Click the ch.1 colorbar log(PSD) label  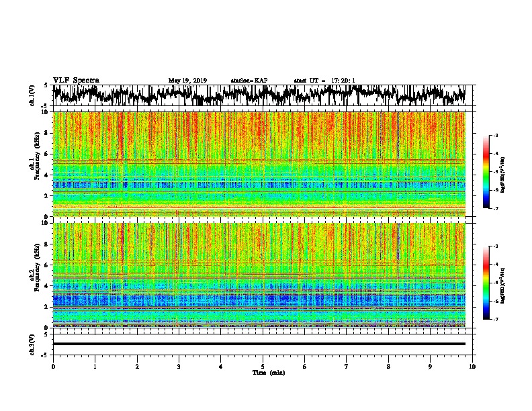[503, 175]
